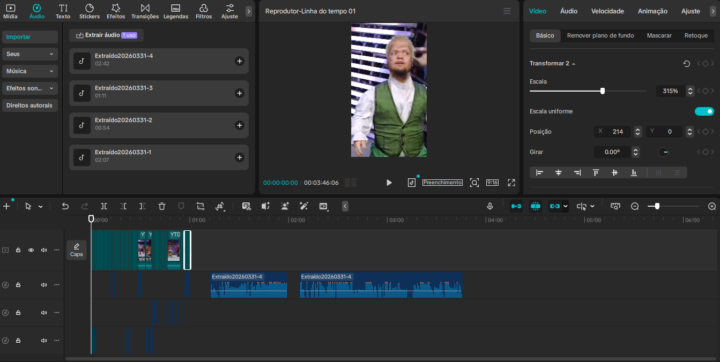Open the Efeitos effects panel
The height and width of the screenshot is (362, 720).
[x=116, y=11]
